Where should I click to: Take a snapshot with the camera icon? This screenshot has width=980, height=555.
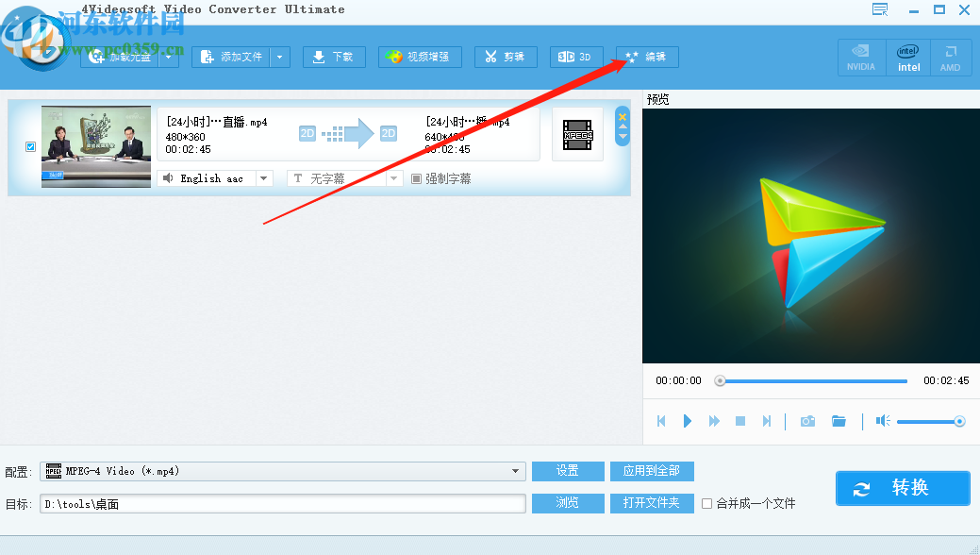[807, 421]
